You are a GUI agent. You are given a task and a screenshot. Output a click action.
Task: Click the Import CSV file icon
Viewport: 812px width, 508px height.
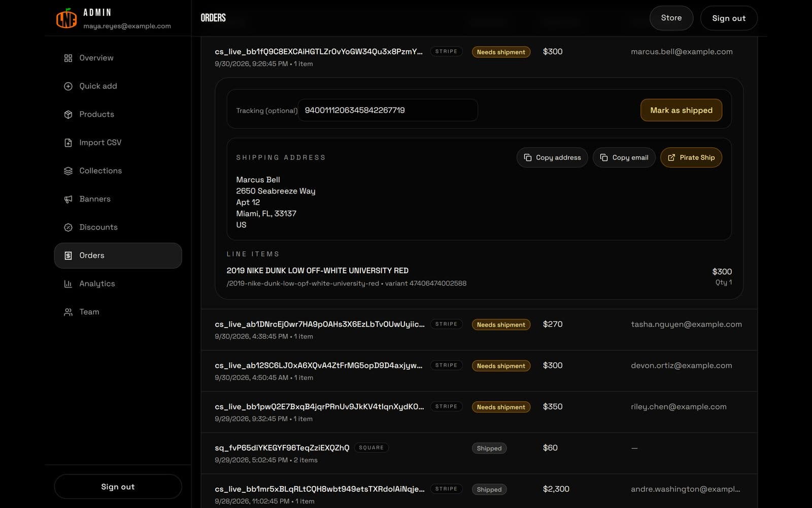click(x=68, y=143)
